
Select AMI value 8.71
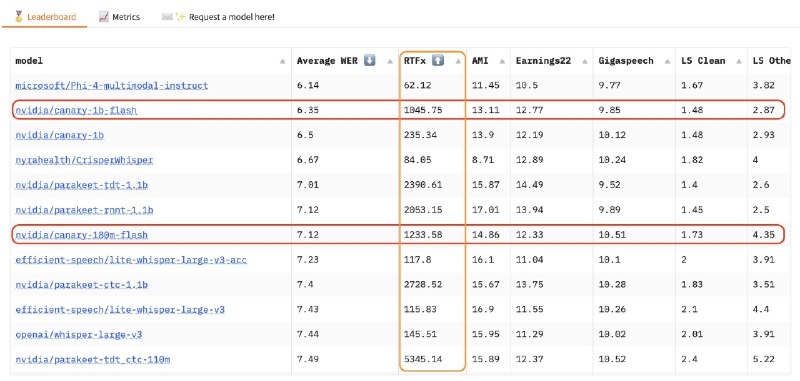pyautogui.click(x=483, y=160)
